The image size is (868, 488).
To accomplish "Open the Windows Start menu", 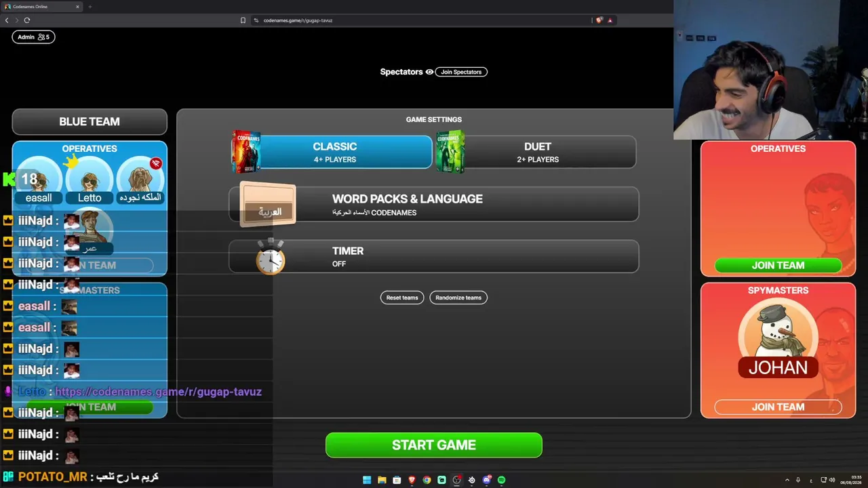I will (x=367, y=480).
